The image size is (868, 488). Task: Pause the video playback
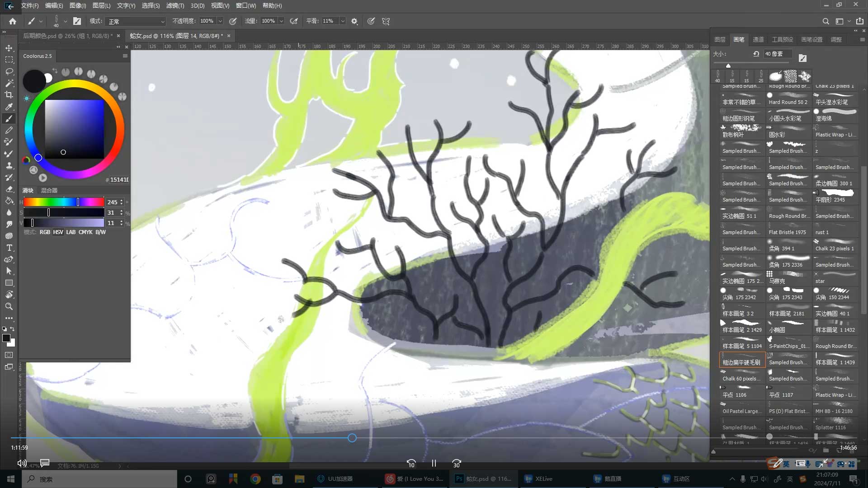coord(434,463)
